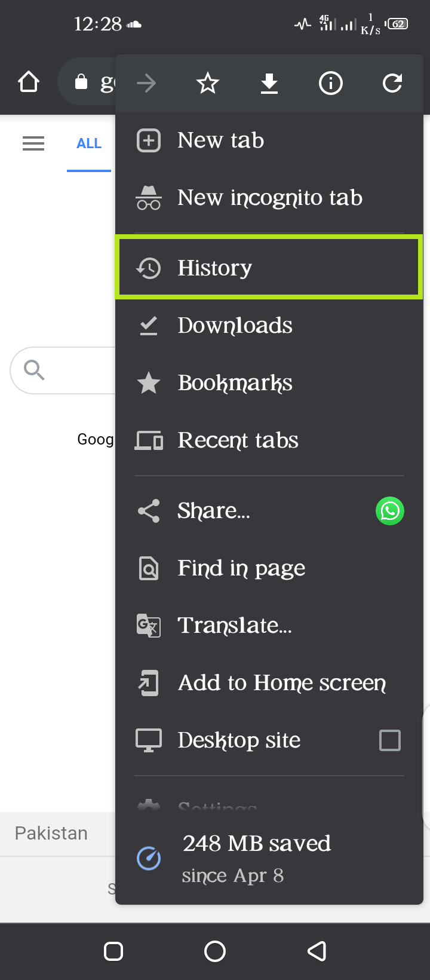This screenshot has height=980, width=430.
Task: Open History from the menu
Action: click(269, 267)
